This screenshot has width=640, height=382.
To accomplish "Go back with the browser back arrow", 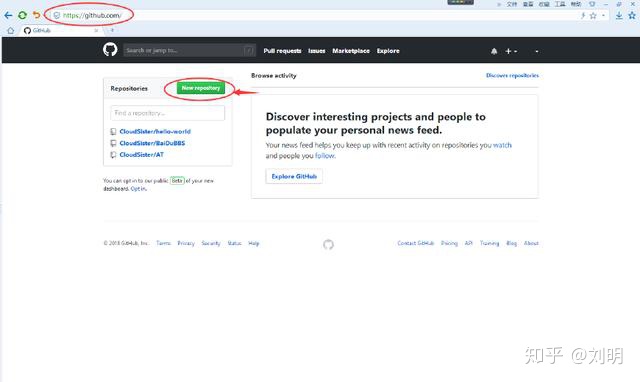I will 8,16.
